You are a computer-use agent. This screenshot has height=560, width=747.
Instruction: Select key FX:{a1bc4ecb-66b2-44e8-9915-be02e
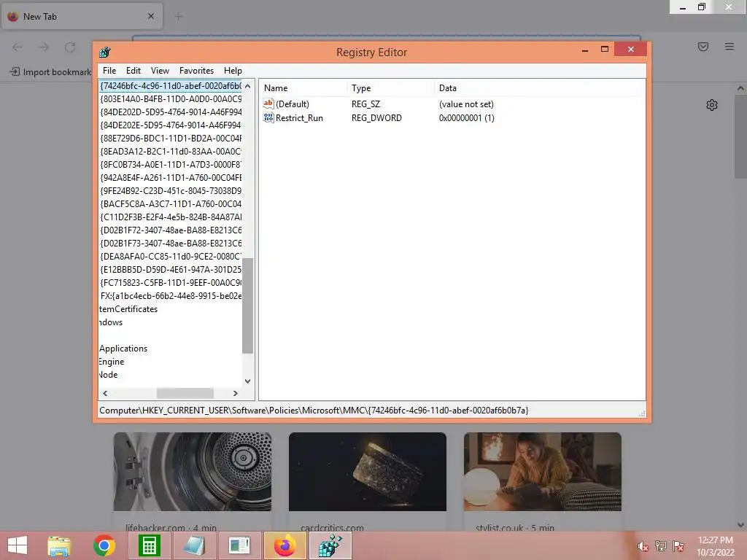point(171,296)
